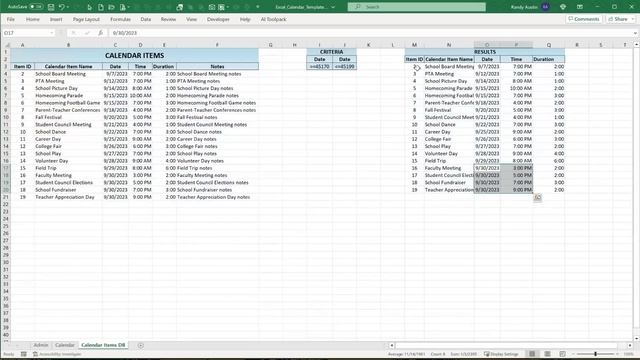Click the Undo arrow icon
The width and height of the screenshot is (640, 360).
click(61, 7)
